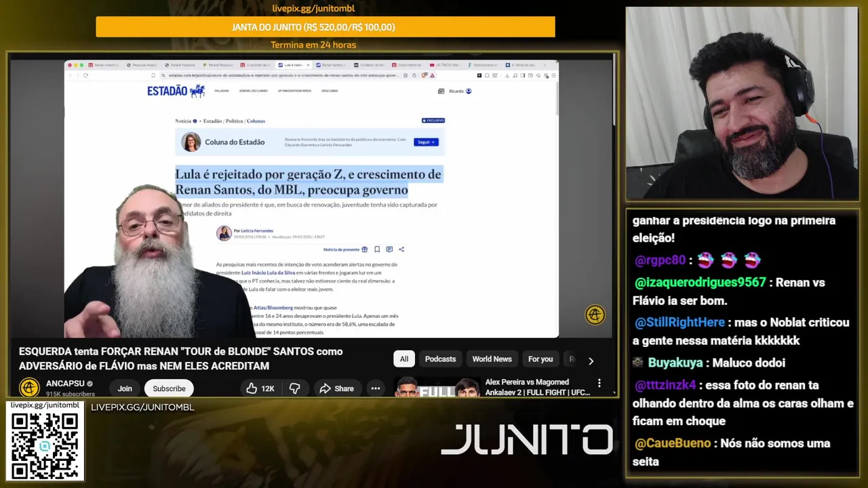Click chat username @izaquerodrigues9567

click(701, 283)
